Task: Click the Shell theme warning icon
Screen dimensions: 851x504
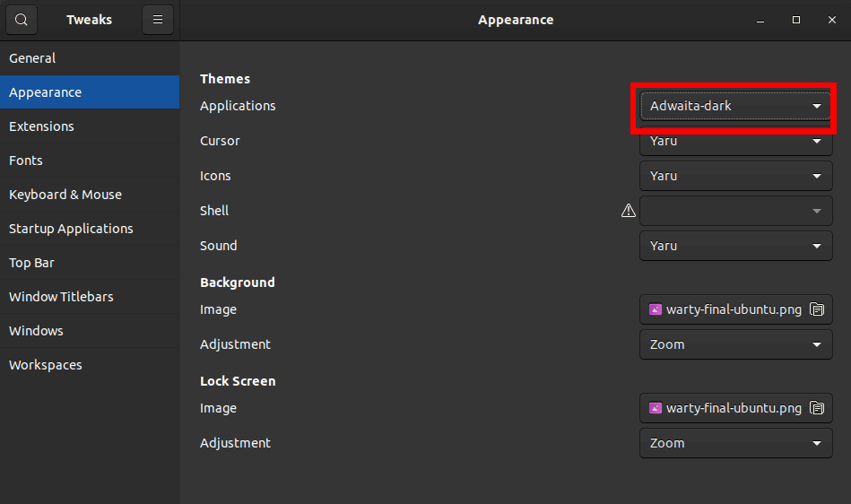Action: click(x=629, y=211)
